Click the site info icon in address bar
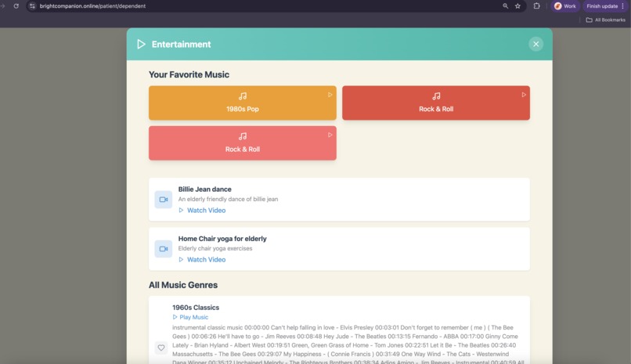 point(32,6)
